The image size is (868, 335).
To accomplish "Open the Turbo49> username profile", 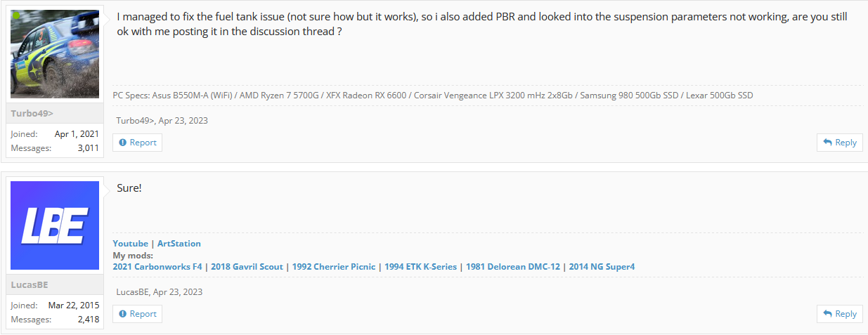I will click(32, 113).
